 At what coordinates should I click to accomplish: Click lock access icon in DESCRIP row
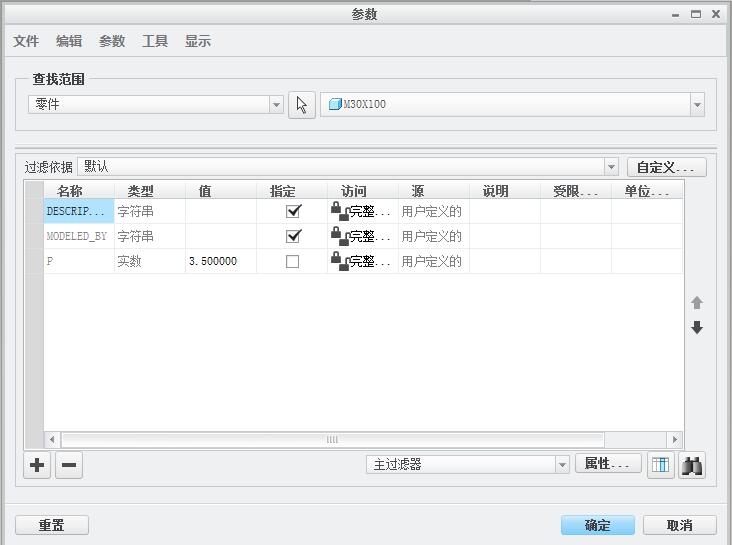click(340, 211)
